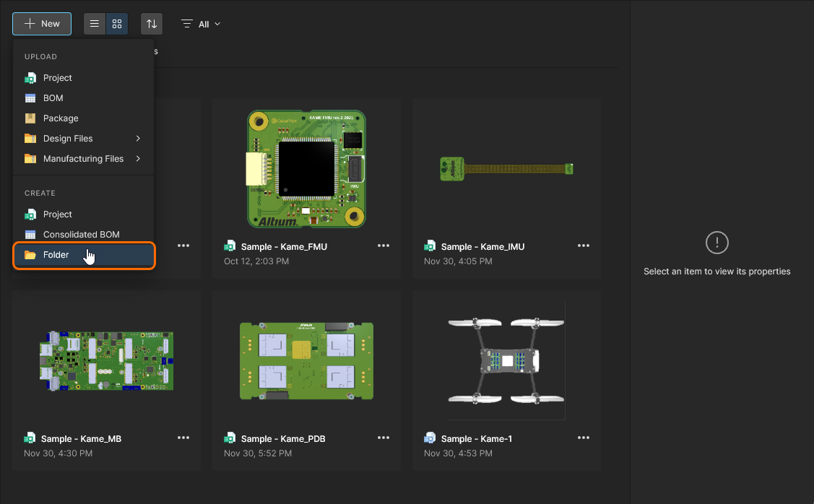
Task: Select Package upload option
Action: coord(61,118)
